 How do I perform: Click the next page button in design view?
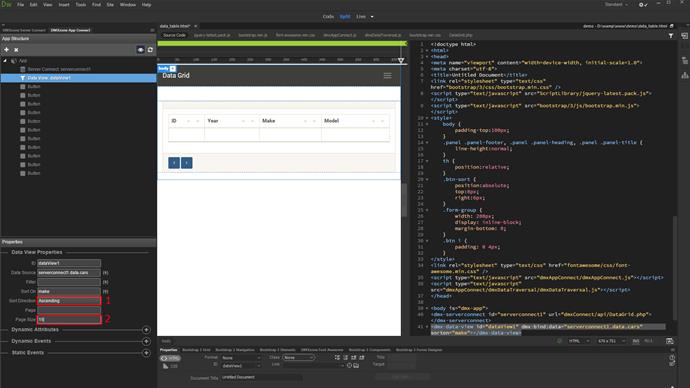pyautogui.click(x=187, y=163)
